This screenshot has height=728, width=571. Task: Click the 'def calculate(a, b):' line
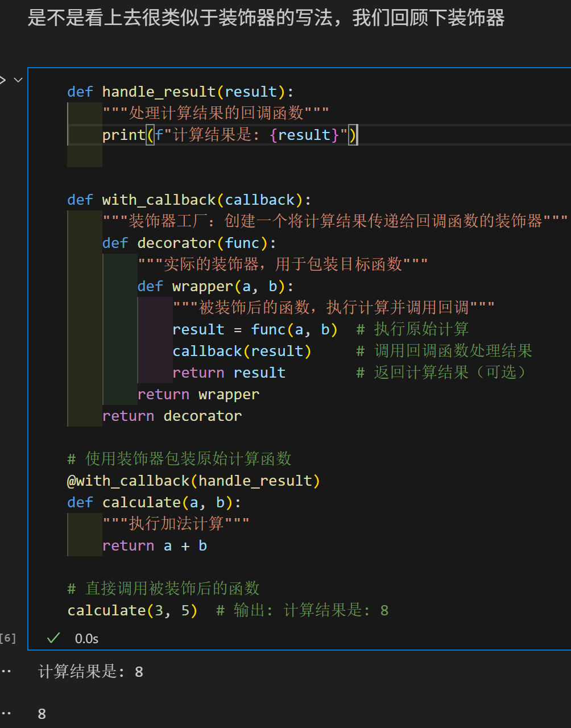(x=154, y=502)
